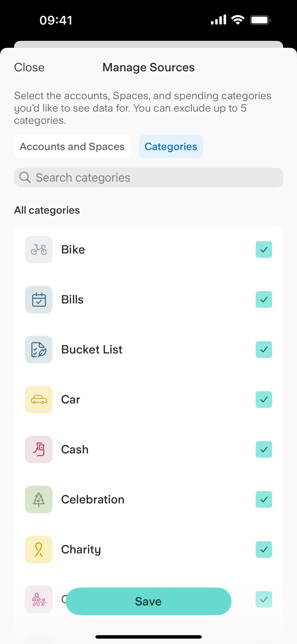This screenshot has width=297, height=644.
Task: Tap the search magnifier icon
Action: tap(25, 178)
